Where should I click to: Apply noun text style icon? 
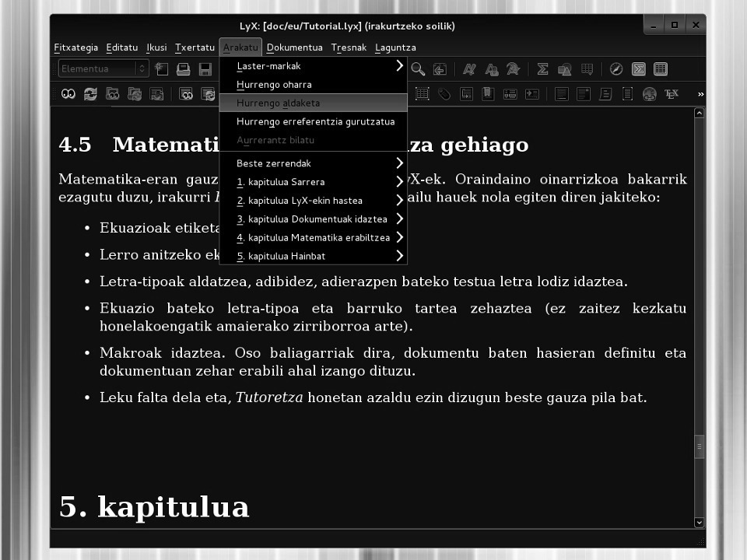click(491, 69)
